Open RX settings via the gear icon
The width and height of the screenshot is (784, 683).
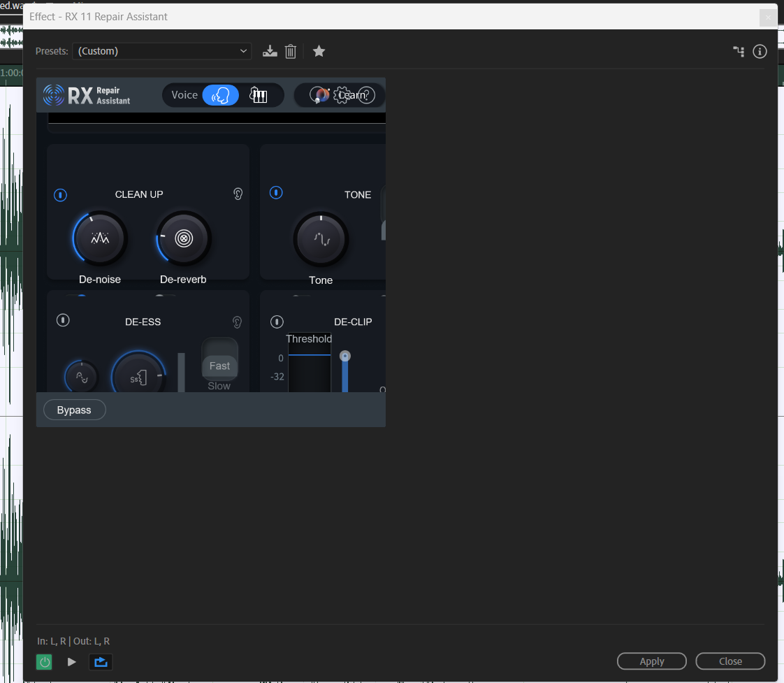341,94
